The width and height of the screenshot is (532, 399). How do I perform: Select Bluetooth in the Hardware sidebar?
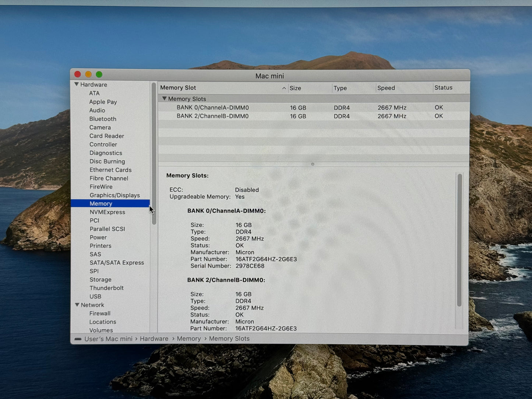coord(103,119)
